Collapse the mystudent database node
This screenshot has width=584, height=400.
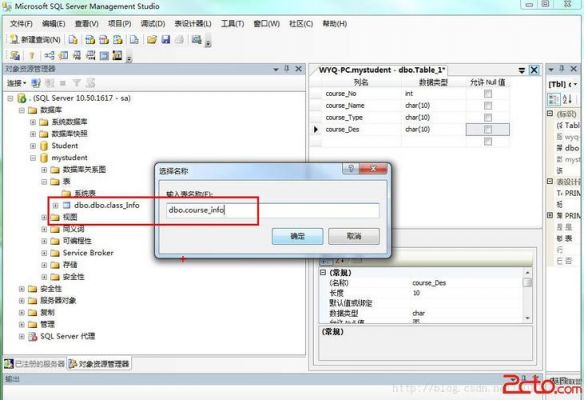(x=33, y=158)
